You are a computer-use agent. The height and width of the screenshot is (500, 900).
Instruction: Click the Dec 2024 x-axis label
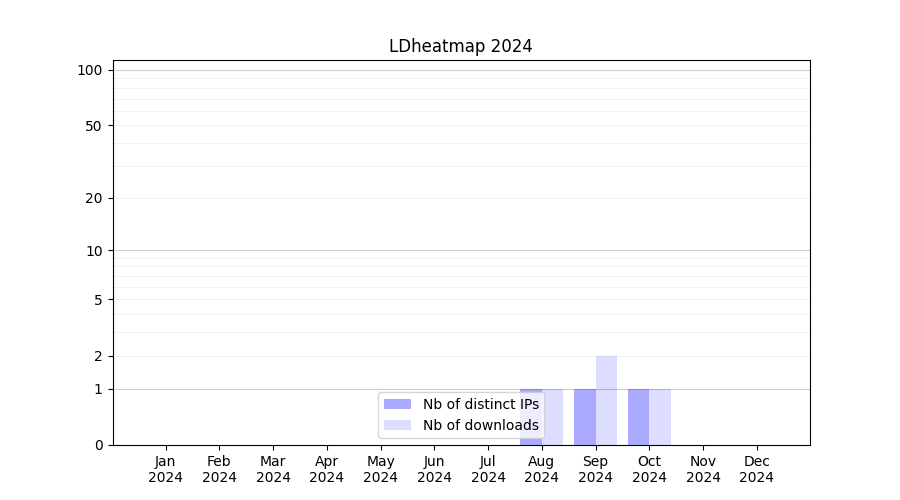(756, 469)
